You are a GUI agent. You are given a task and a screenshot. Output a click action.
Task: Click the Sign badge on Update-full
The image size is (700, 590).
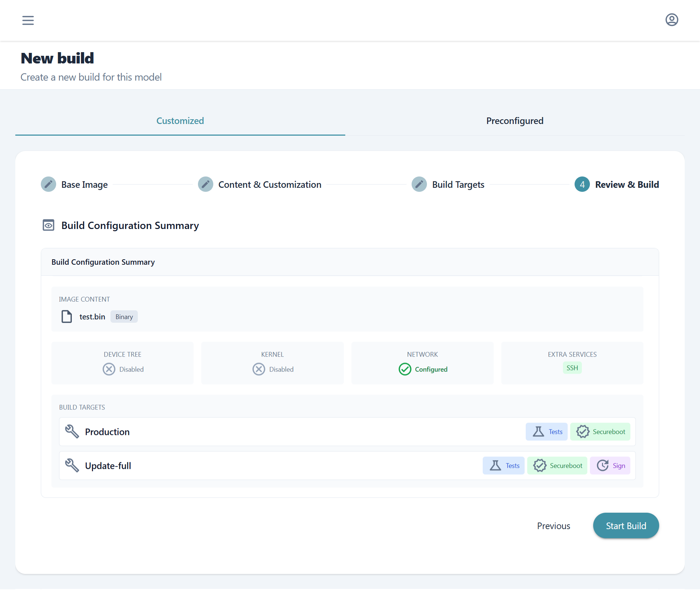click(610, 466)
